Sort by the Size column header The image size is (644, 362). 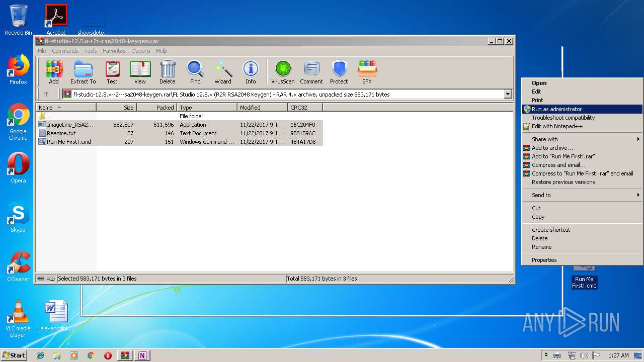117,108
